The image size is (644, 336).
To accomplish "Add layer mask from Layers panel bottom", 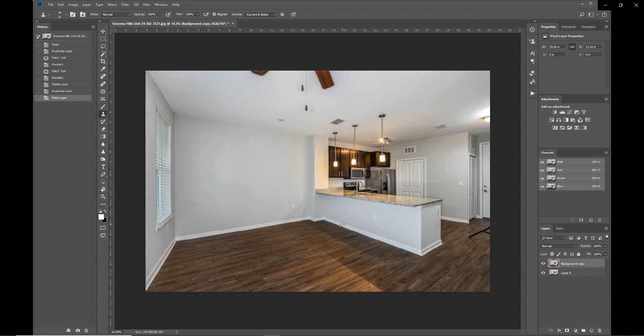I will pos(567,331).
